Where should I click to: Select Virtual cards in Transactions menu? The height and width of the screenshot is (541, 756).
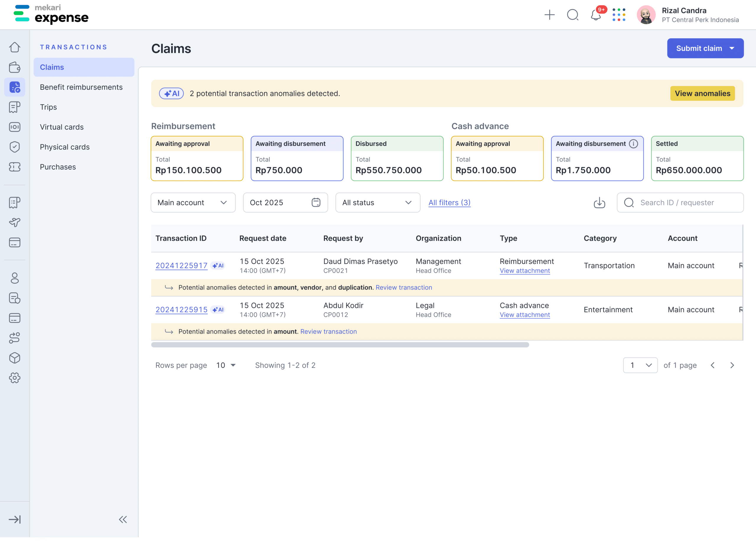[x=62, y=127]
